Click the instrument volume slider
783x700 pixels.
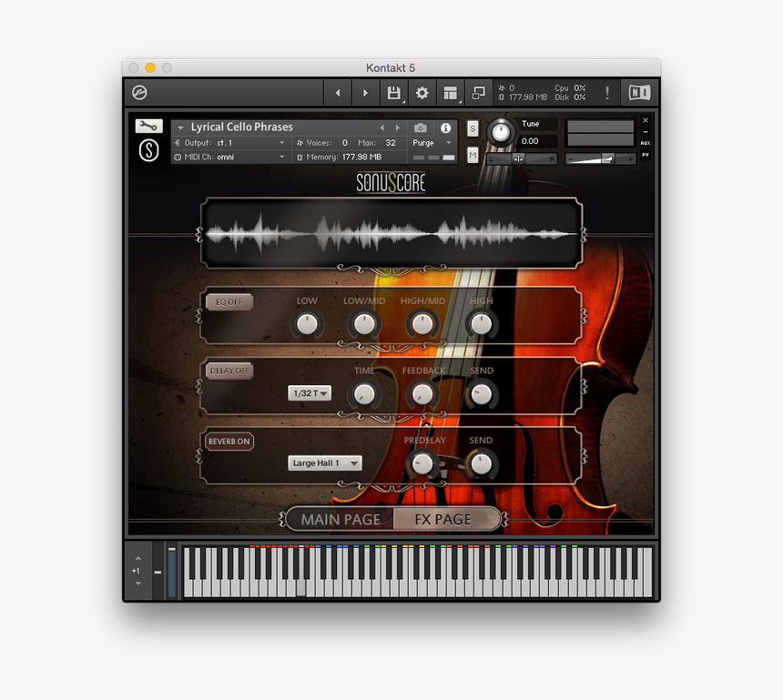click(x=600, y=158)
